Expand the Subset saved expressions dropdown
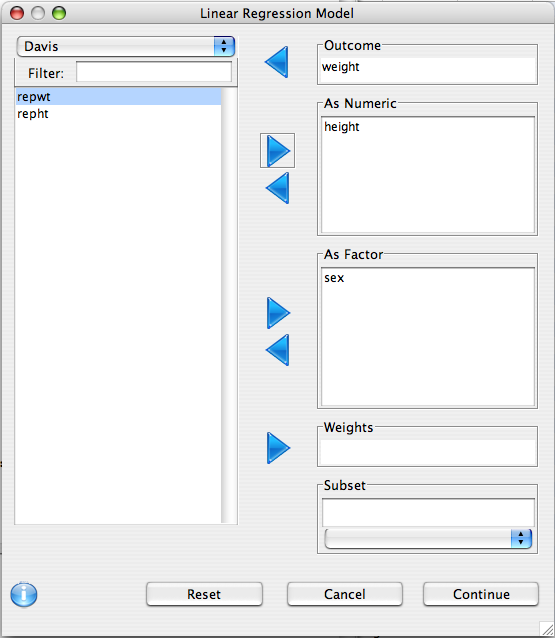 point(428,539)
